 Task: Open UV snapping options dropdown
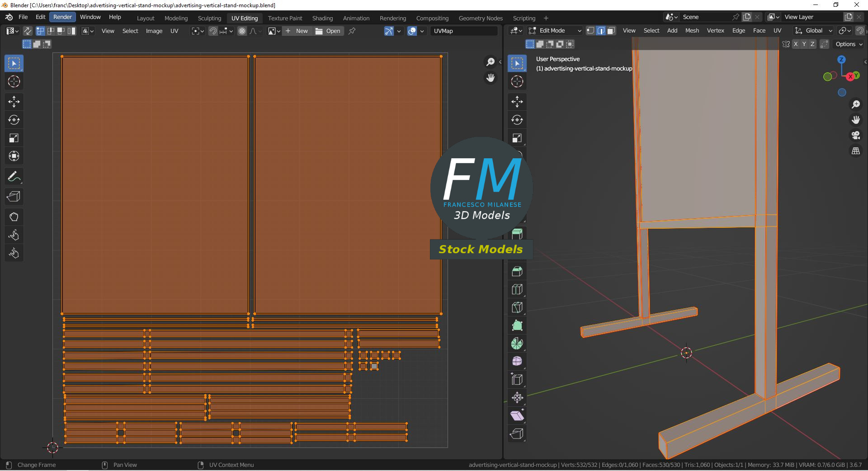click(x=226, y=31)
